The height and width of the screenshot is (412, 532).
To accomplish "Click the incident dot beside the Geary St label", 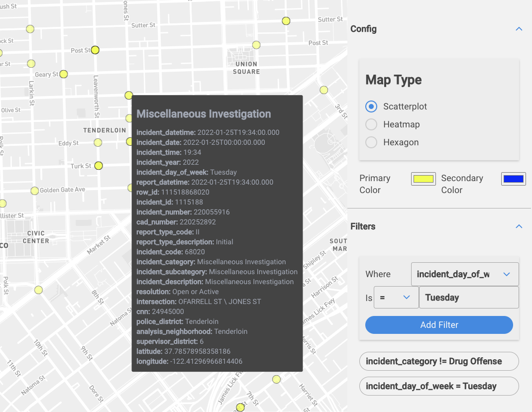I will [x=63, y=74].
